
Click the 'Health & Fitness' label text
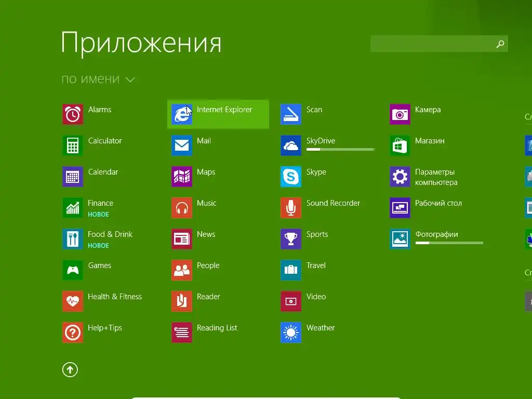tap(115, 297)
